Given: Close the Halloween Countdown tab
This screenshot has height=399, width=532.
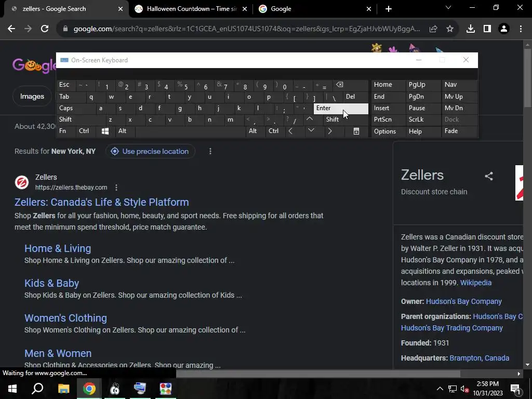Looking at the screenshot, I should (245, 9).
